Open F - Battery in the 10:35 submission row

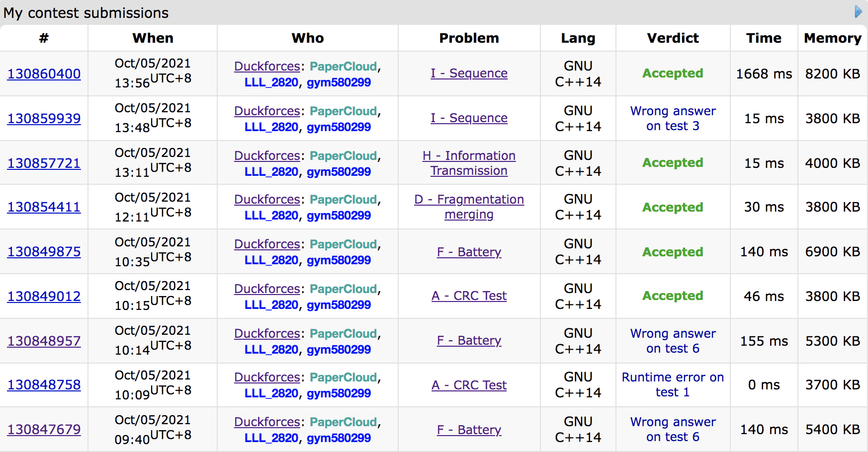tap(469, 252)
